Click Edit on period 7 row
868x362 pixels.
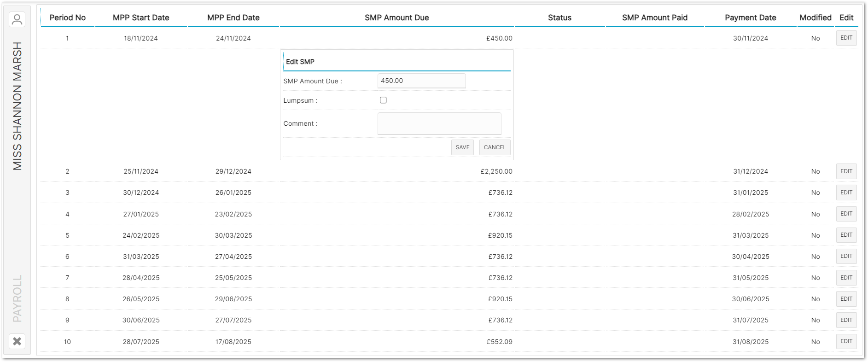click(x=846, y=278)
